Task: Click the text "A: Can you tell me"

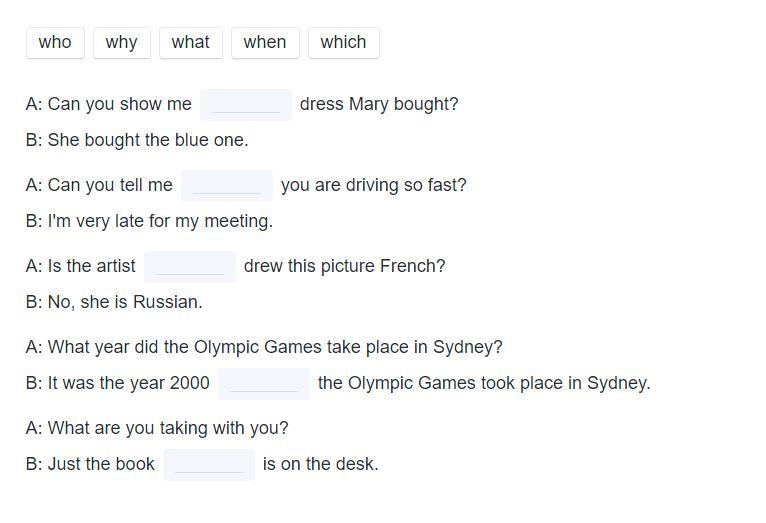Action: pyautogui.click(x=99, y=185)
